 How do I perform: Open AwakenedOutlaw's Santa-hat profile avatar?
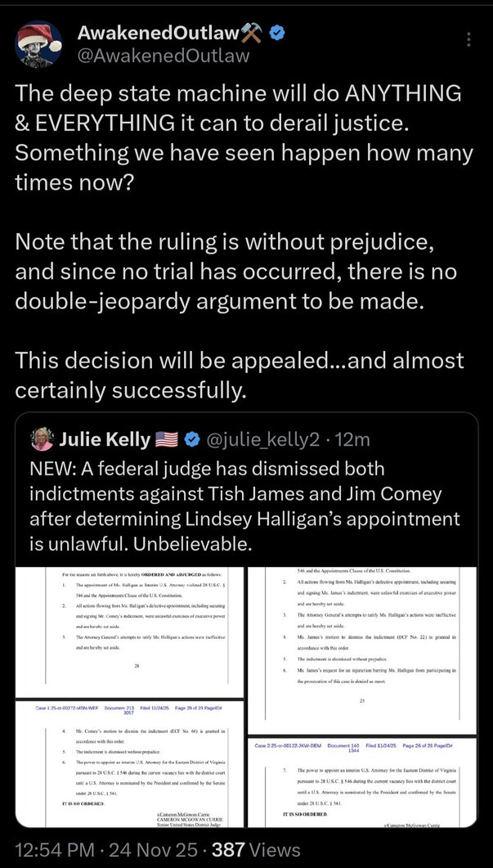(x=38, y=45)
